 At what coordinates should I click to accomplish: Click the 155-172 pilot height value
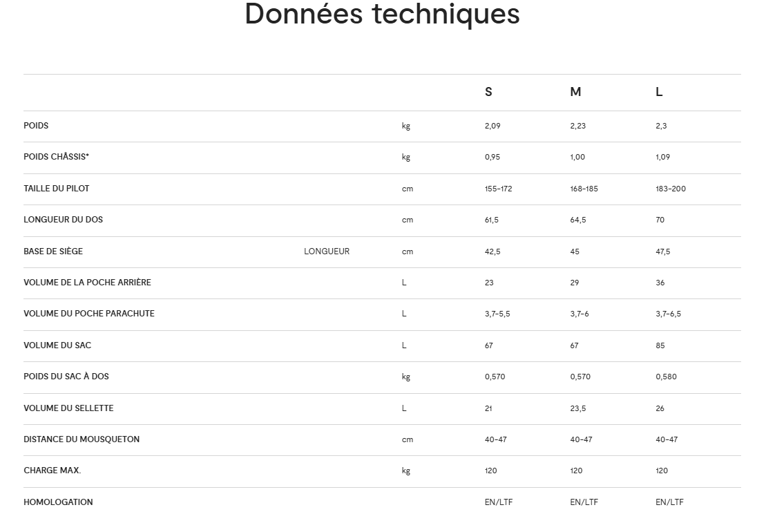498,189
